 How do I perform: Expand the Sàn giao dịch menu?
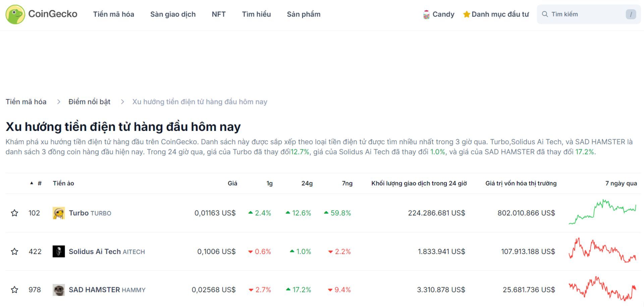[x=173, y=14]
